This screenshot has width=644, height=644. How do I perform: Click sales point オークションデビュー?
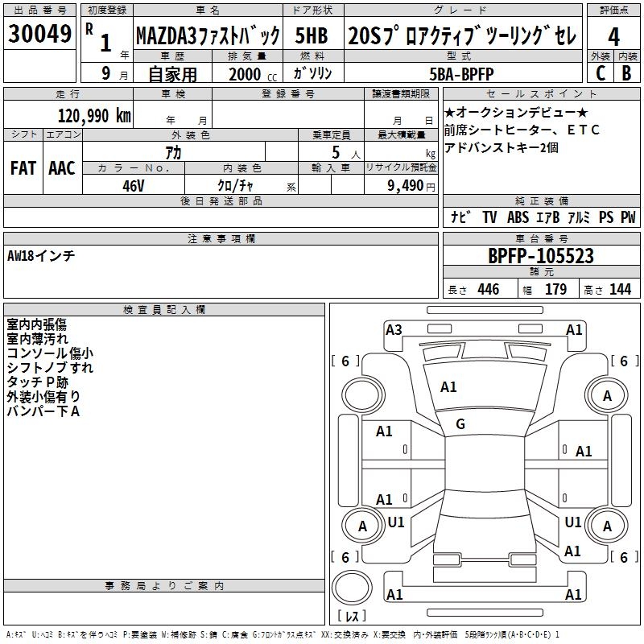click(516, 112)
